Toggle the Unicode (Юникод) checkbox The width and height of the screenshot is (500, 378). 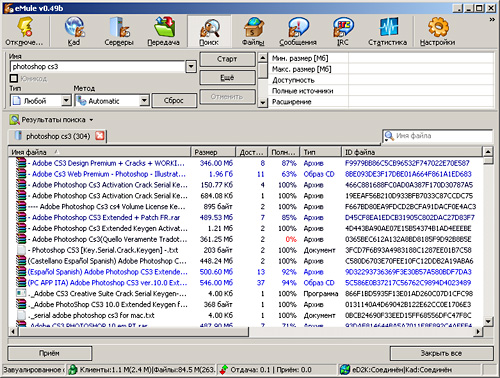coord(14,78)
